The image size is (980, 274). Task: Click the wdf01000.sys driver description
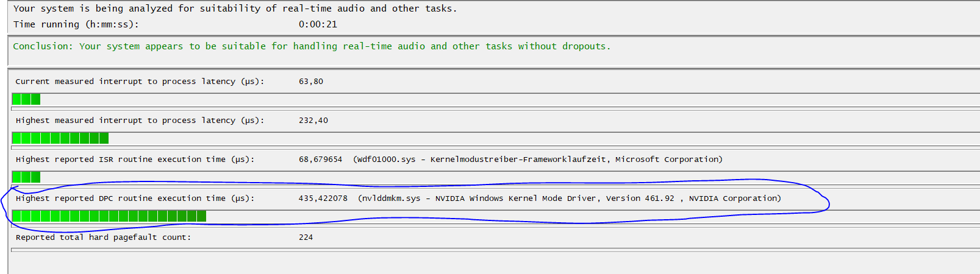click(538, 160)
